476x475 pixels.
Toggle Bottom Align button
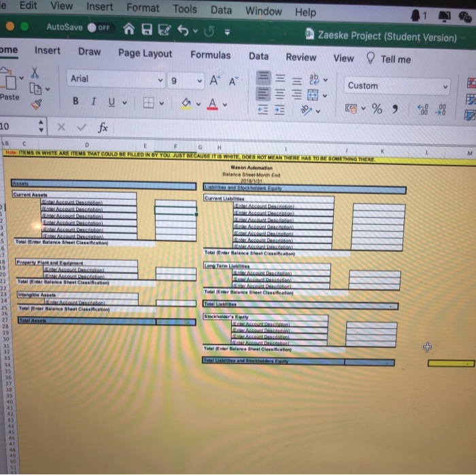[297, 81]
